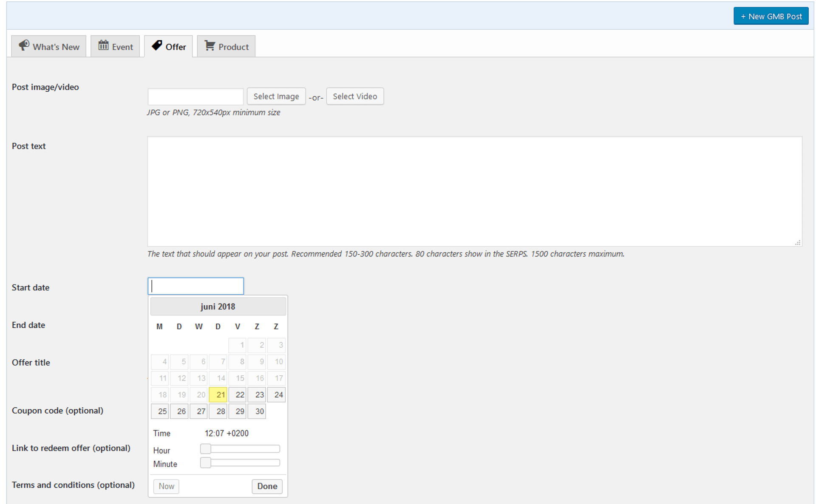The image size is (816, 504).
Task: Choose day 30 in the calendar
Action: 257,411
